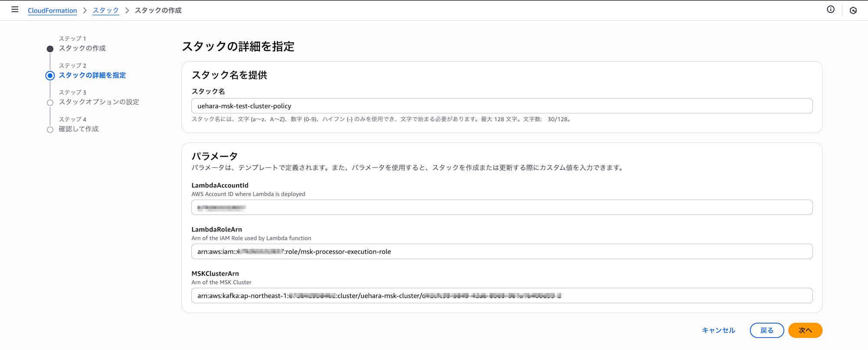Open the スタック breadcrumb link
This screenshot has width=868, height=350.
pos(105,10)
